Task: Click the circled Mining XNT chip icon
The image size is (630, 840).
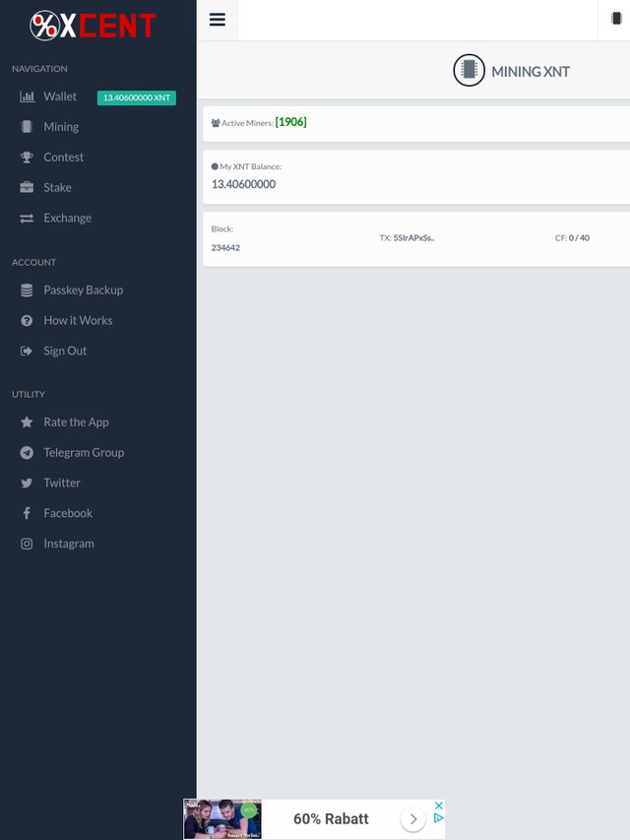Action: coord(469,70)
